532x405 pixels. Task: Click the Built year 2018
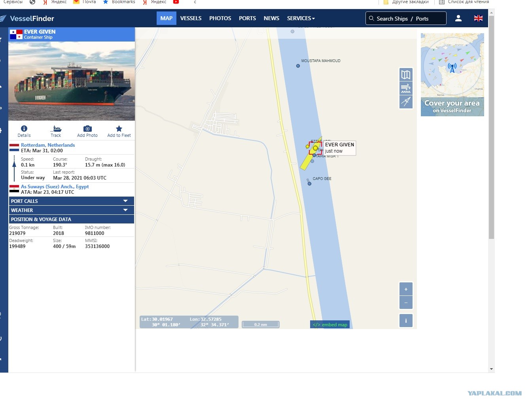click(x=59, y=233)
